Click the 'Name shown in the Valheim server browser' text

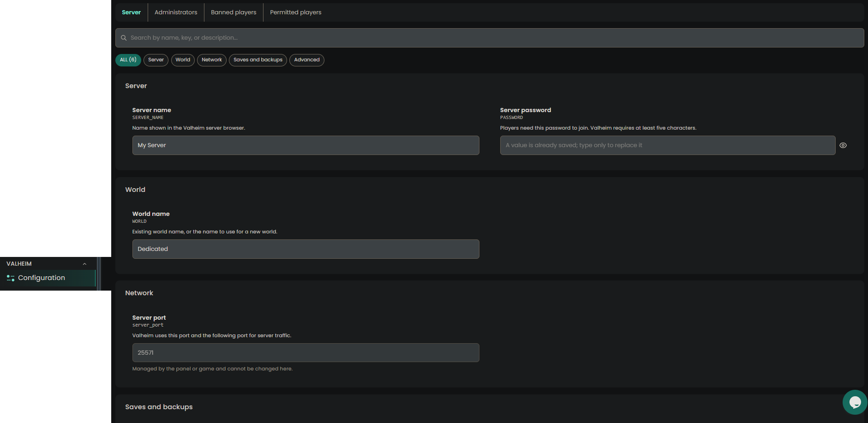(x=189, y=128)
